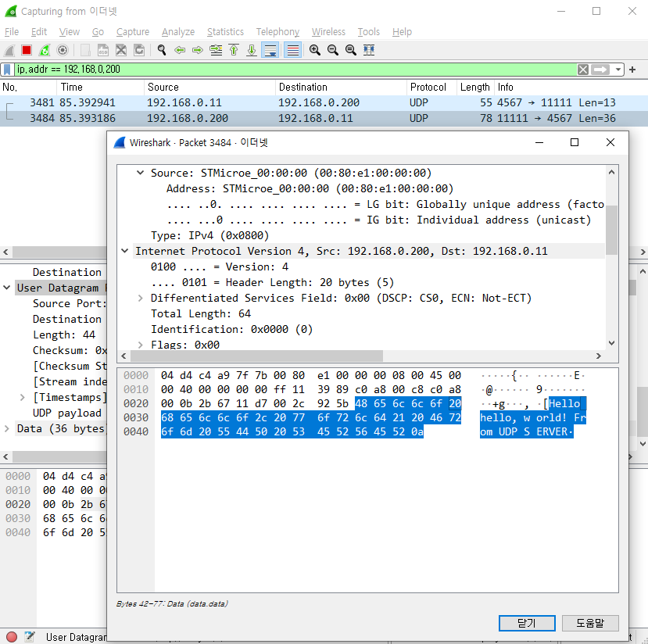The height and width of the screenshot is (644, 648).
Task: Sort by the Source column header
Action: point(209,88)
